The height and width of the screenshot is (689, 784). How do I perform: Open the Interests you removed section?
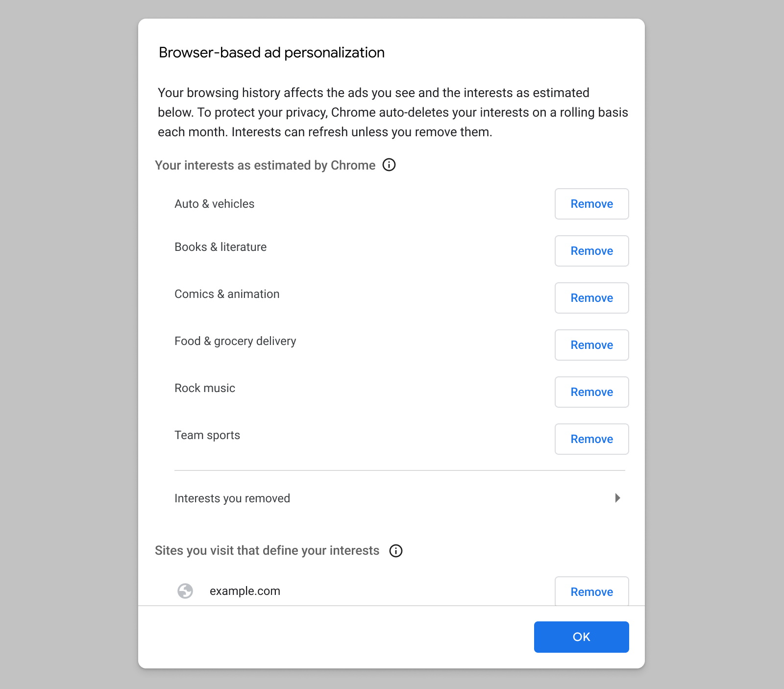coord(232,498)
